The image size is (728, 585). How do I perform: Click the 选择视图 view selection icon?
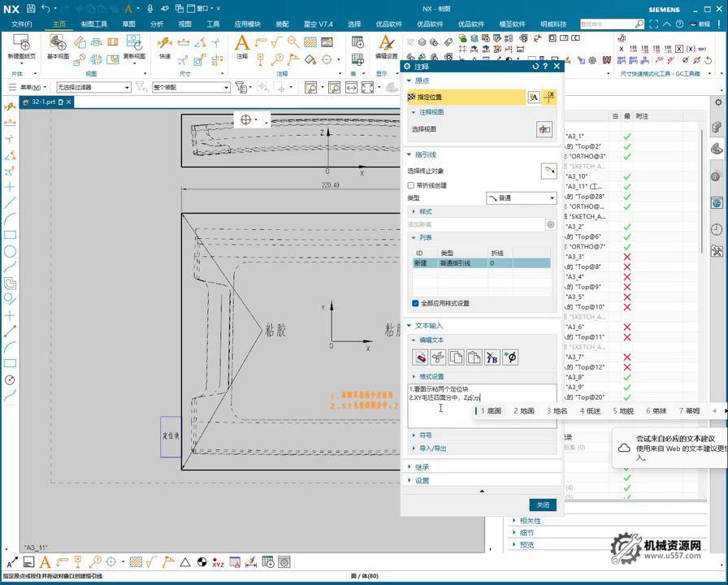pos(544,129)
